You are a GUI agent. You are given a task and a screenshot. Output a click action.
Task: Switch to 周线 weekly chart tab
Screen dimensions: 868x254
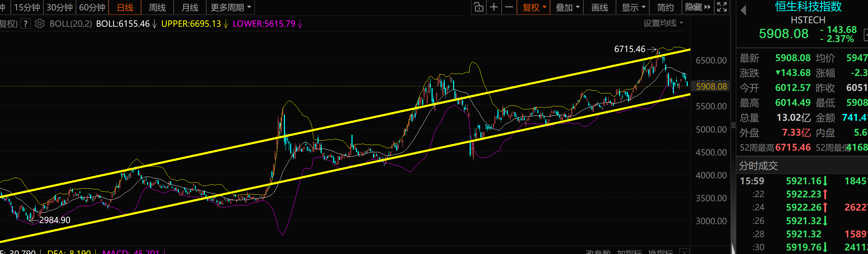pyautogui.click(x=157, y=7)
